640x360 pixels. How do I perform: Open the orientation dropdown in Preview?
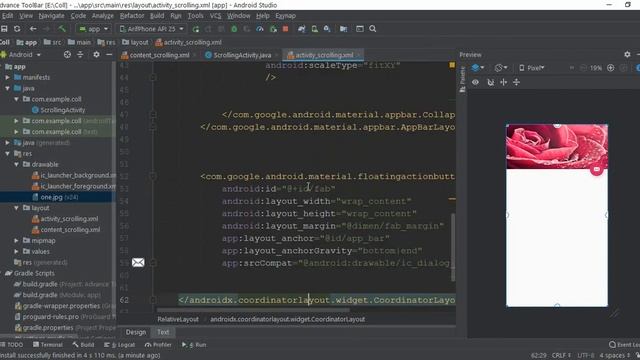pos(501,68)
